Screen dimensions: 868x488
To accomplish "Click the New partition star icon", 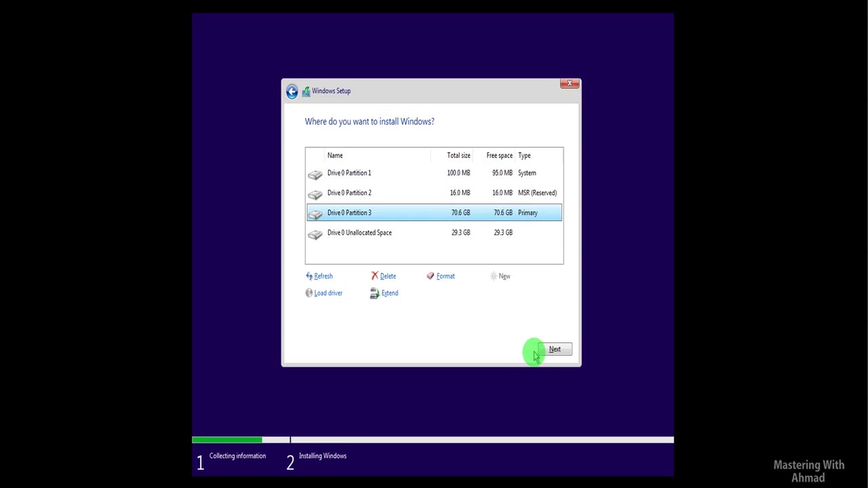I will click(x=493, y=276).
